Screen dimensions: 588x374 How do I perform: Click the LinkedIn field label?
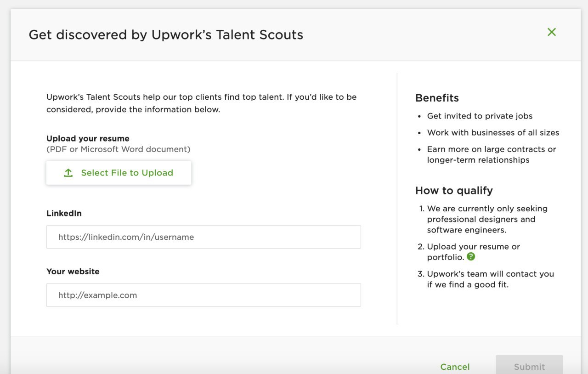point(64,213)
